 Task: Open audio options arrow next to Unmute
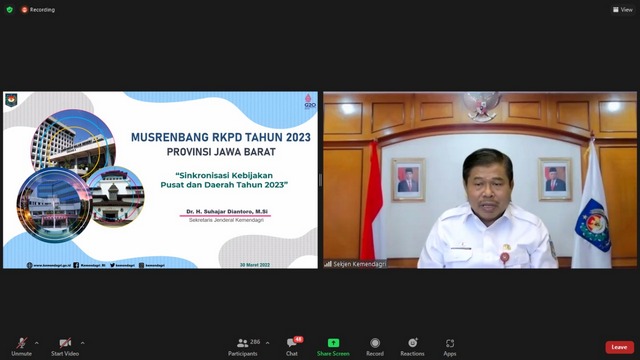point(37,343)
